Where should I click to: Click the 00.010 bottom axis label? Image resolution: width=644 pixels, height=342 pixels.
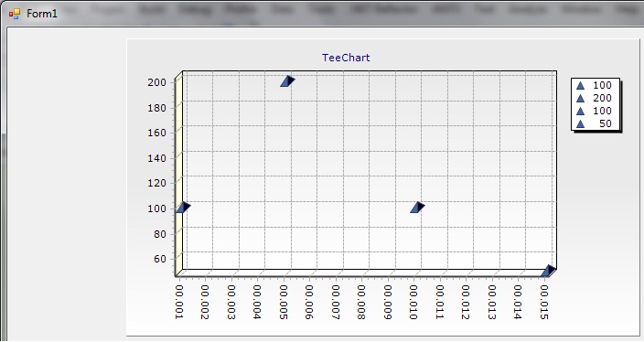click(413, 302)
